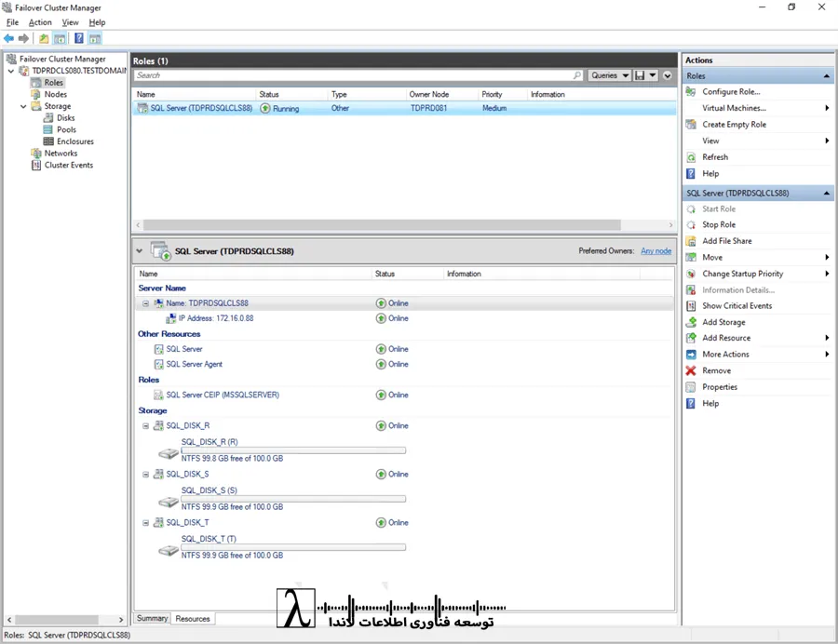Image resolution: width=838 pixels, height=644 pixels.
Task: Click the Add Storage icon
Action: [691, 322]
